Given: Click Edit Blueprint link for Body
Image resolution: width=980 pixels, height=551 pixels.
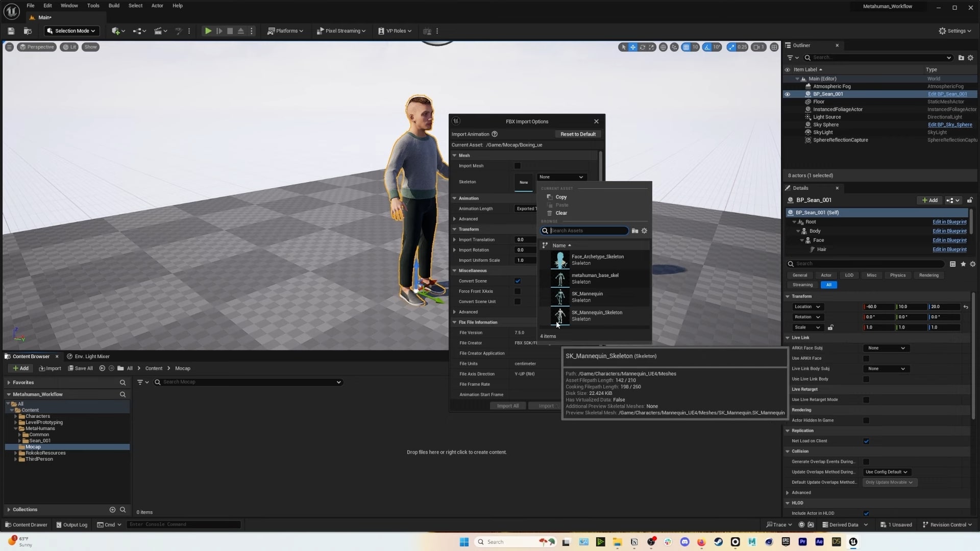Looking at the screenshot, I should [949, 231].
